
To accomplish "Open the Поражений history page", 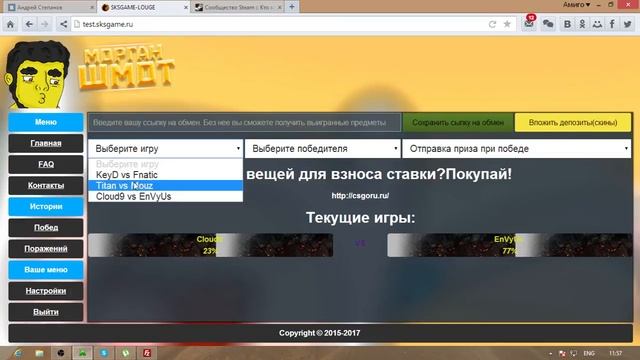I will pyautogui.click(x=46, y=249).
